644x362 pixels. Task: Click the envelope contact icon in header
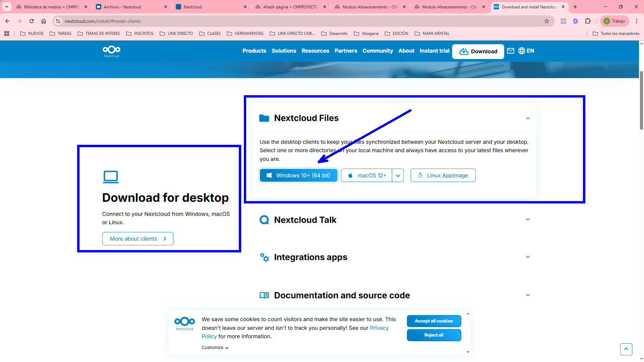(x=511, y=51)
